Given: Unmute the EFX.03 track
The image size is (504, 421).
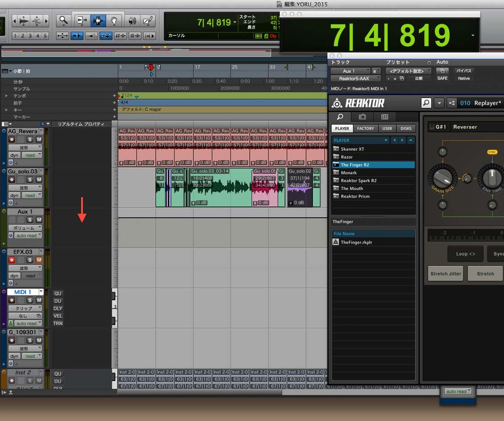Looking at the screenshot, I should click(x=39, y=260).
